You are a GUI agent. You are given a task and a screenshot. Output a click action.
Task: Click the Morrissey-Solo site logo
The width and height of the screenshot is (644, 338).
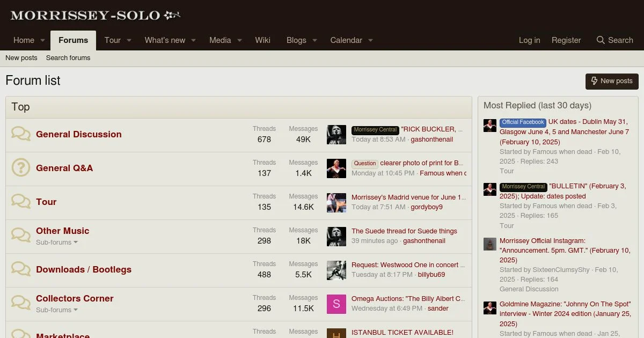pyautogui.click(x=94, y=16)
